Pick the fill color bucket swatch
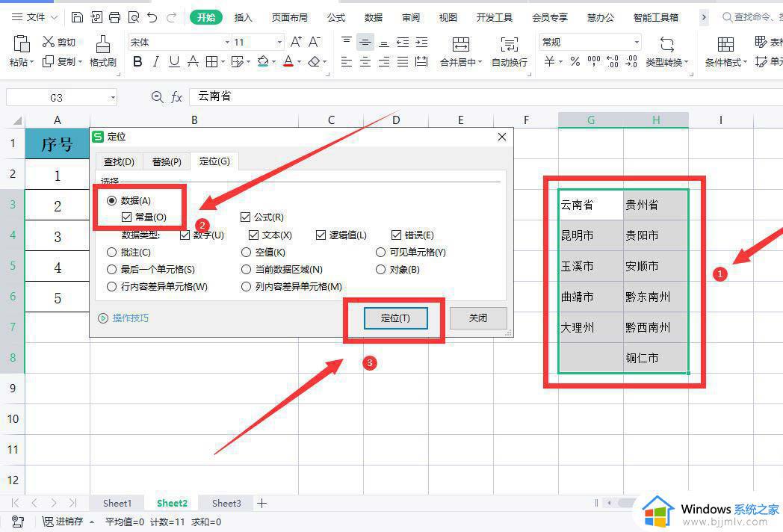This screenshot has width=783, height=532. [263, 61]
